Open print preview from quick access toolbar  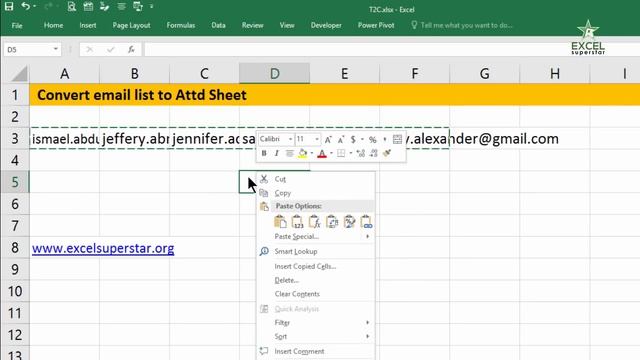click(x=71, y=6)
